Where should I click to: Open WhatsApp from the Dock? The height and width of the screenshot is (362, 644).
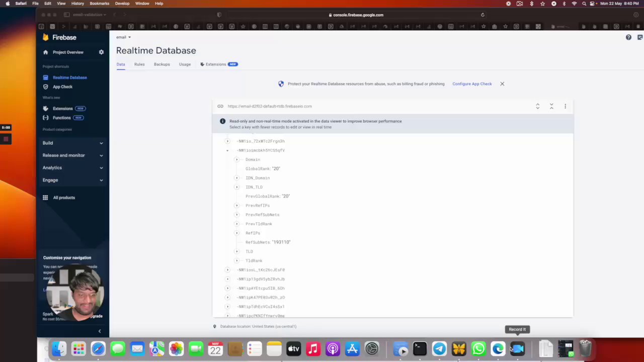coord(478,348)
